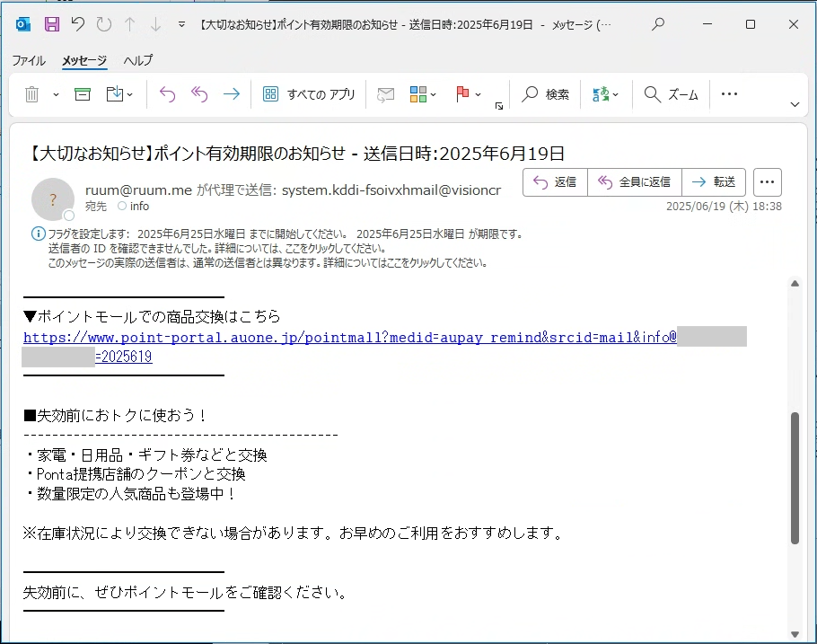Forward using the ribbon right arrow

click(232, 94)
